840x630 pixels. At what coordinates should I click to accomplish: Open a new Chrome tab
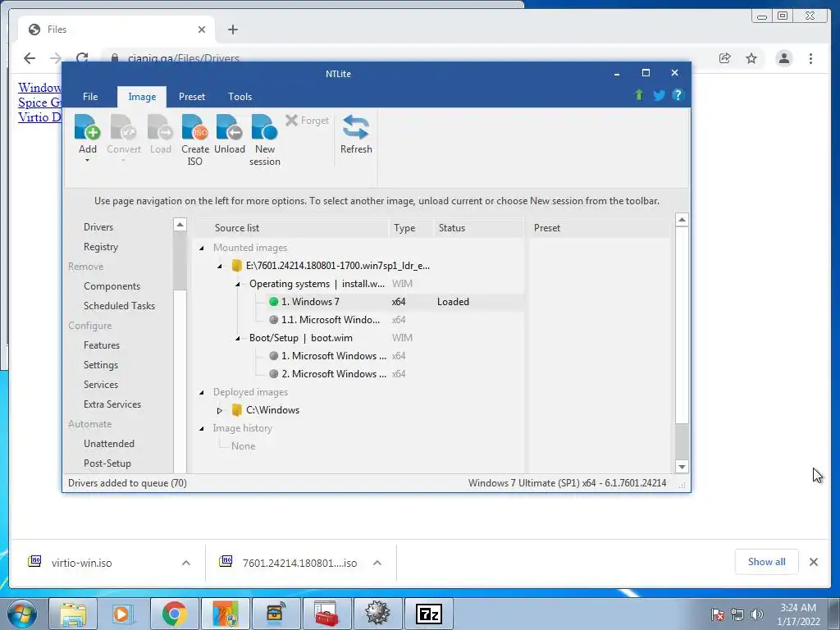click(x=232, y=30)
